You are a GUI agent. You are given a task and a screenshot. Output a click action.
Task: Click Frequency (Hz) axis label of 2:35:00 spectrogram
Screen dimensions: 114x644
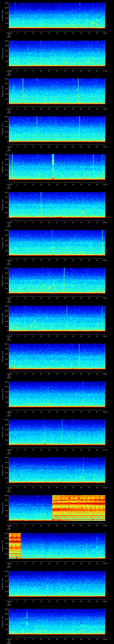3,243
